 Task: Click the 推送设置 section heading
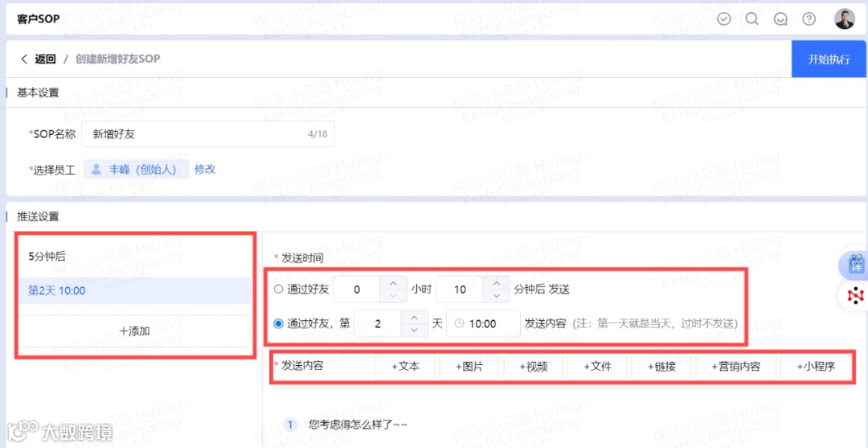pos(38,216)
